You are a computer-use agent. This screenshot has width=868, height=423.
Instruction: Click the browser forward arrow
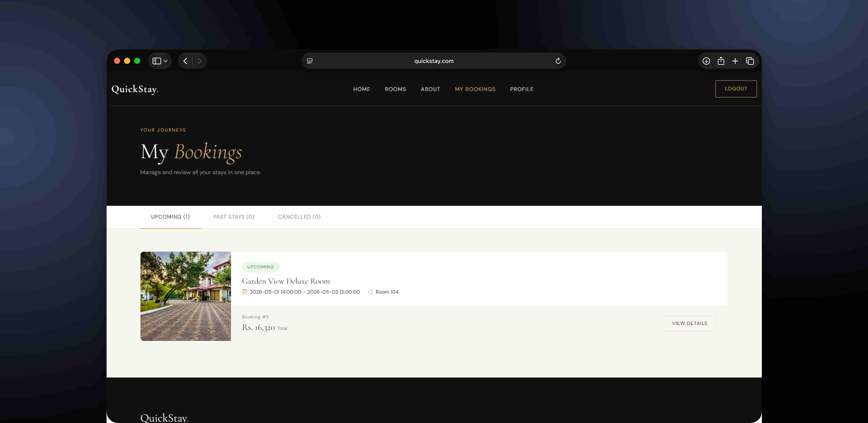pyautogui.click(x=199, y=61)
